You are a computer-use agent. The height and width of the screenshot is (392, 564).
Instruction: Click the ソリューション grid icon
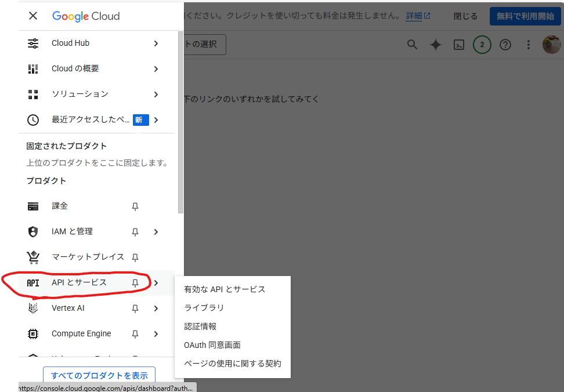click(33, 95)
